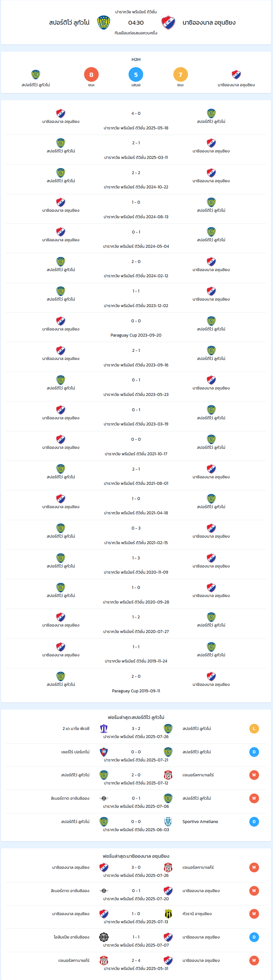273x980 pixels.
Task: Click the Nacional Asunción crest in match header
Action: point(168,22)
